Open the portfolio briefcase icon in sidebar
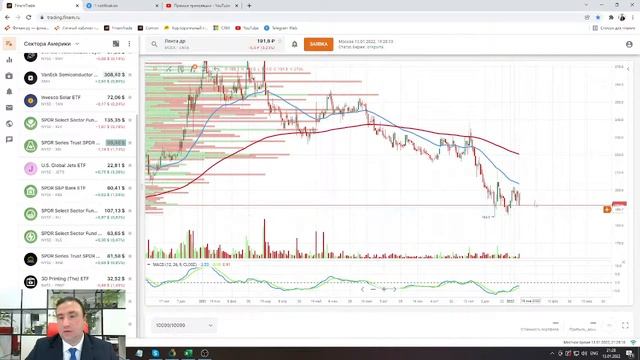This screenshot has width=640, height=360. coord(9,76)
